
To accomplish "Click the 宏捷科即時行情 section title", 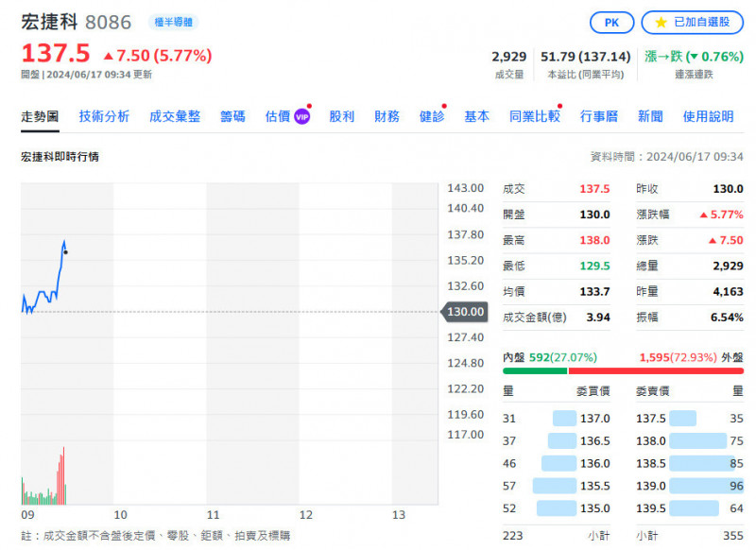I will tap(60, 157).
